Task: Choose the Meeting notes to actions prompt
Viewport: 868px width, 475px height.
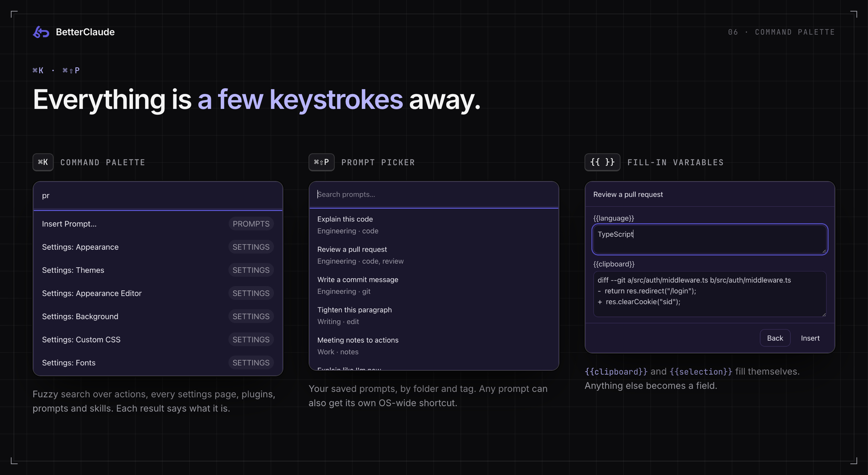Action: click(x=434, y=346)
